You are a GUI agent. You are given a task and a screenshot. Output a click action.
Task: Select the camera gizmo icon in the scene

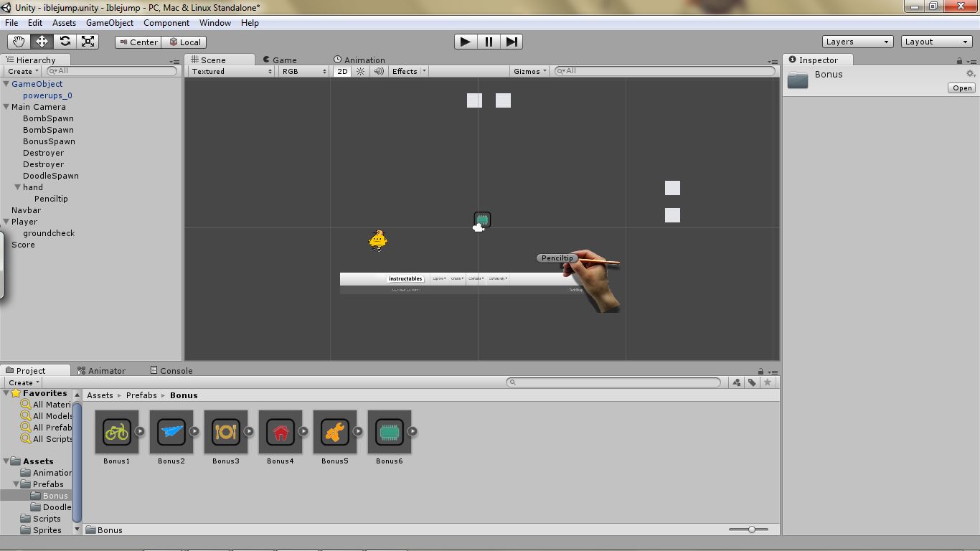(x=479, y=227)
